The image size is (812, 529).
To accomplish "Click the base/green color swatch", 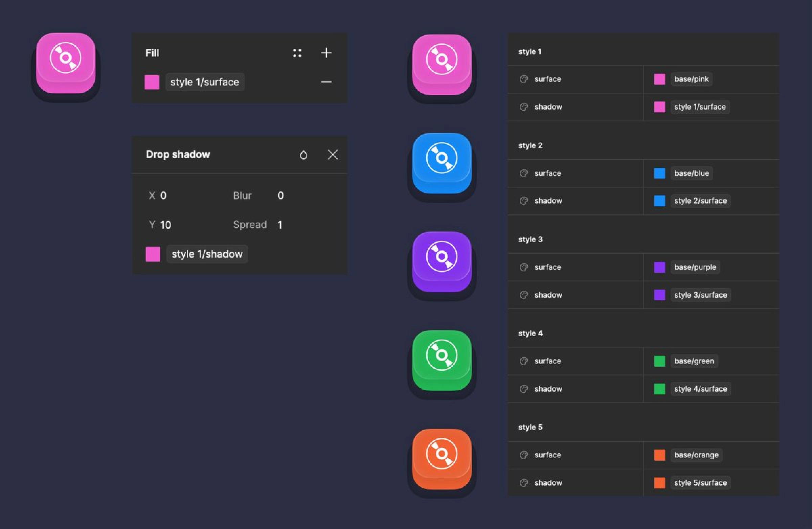I will (659, 361).
